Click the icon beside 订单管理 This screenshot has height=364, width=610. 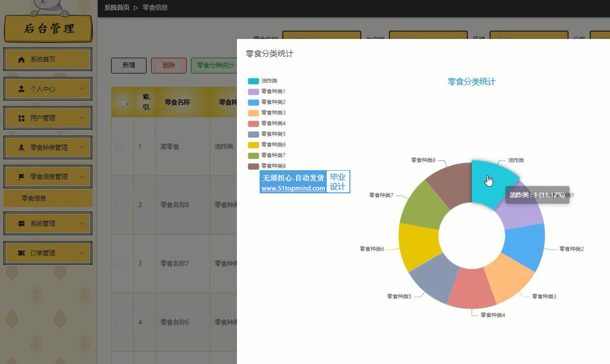(21, 253)
